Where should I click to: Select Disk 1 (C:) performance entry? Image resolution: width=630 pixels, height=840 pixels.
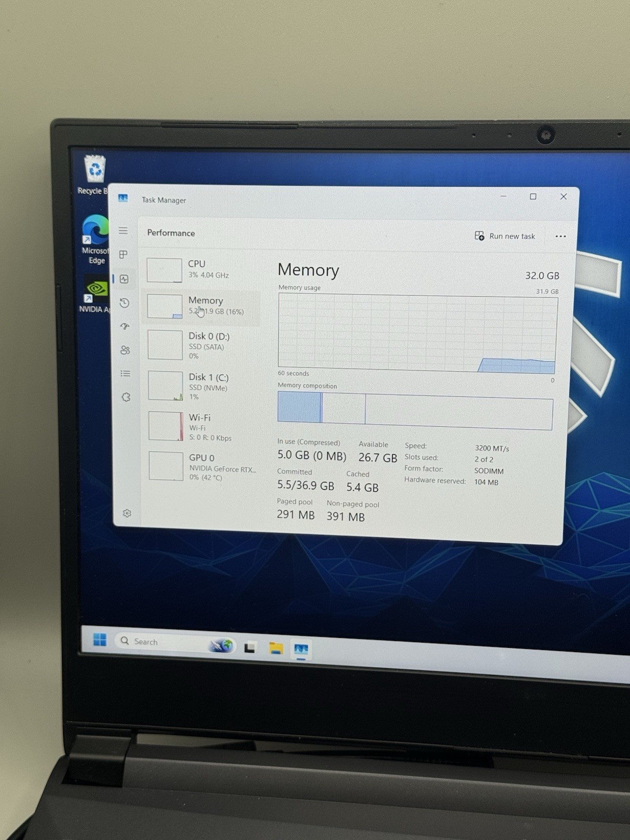coord(203,386)
